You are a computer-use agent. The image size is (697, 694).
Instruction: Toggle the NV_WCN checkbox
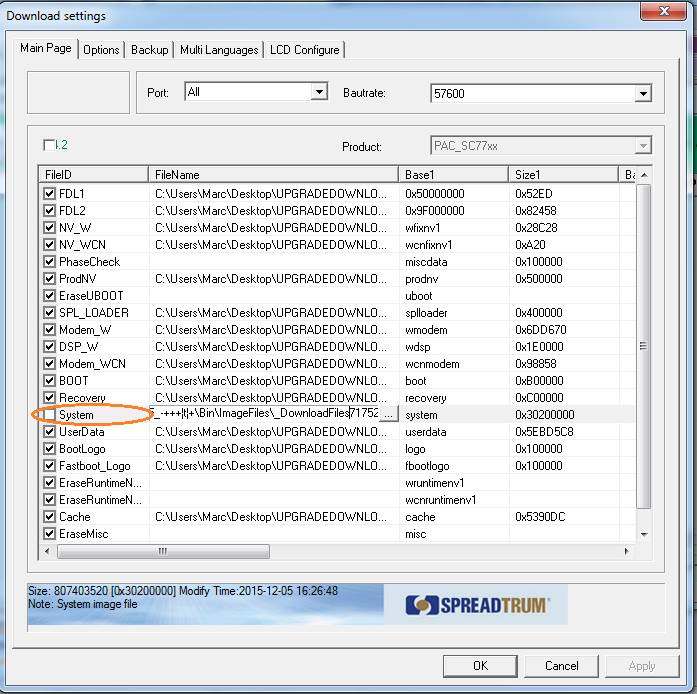49,245
